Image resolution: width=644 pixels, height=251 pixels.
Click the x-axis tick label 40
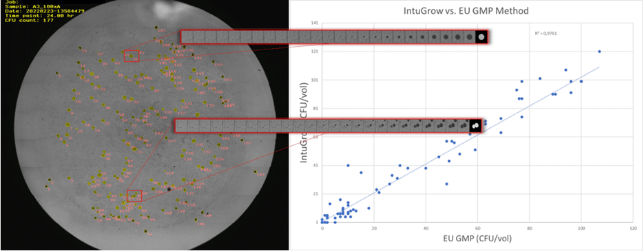(426, 228)
